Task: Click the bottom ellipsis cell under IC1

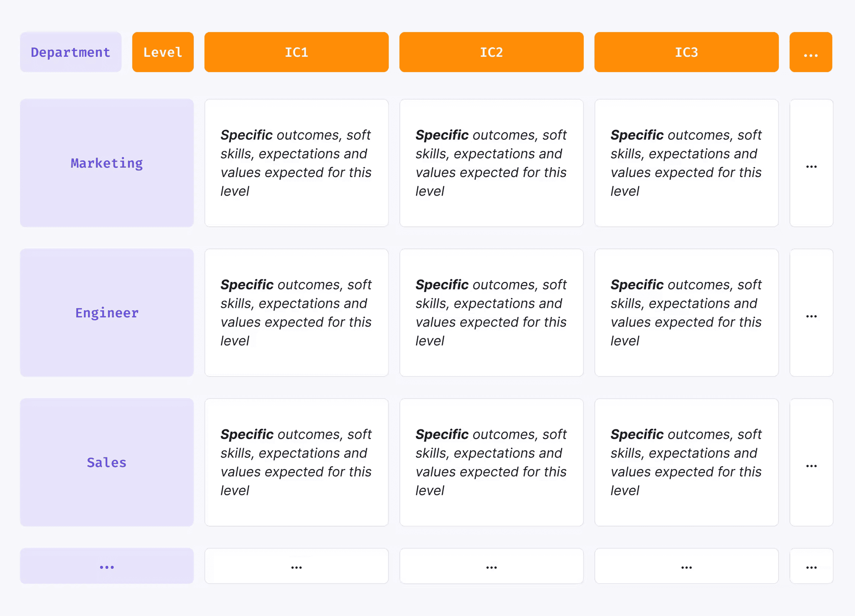Action: point(296,566)
